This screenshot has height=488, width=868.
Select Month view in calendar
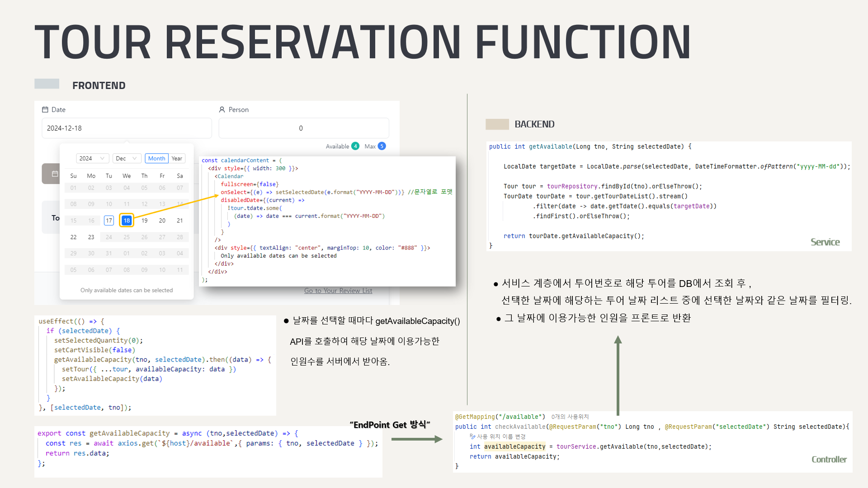[156, 159]
